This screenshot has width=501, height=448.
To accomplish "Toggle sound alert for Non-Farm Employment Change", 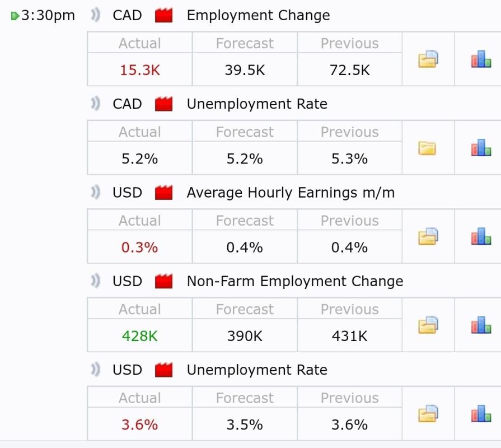I will 96,281.
